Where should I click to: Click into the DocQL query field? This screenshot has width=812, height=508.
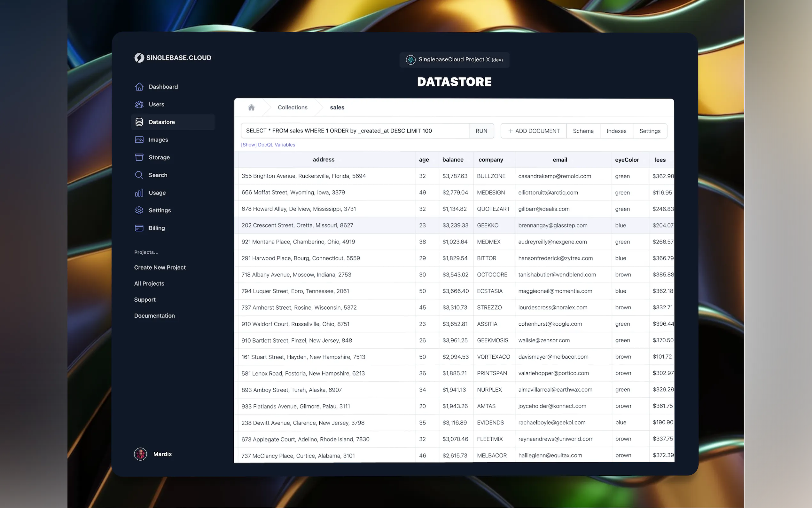click(354, 131)
